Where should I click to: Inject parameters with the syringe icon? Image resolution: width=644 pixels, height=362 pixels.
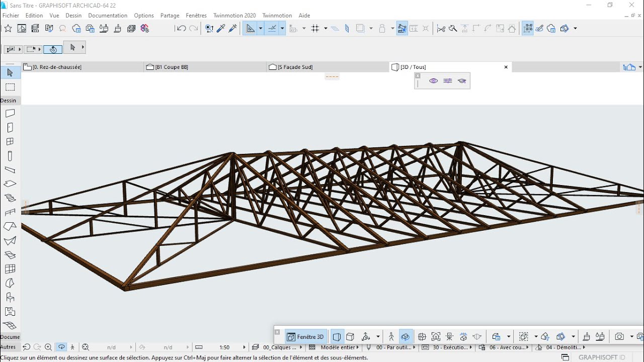232,29
